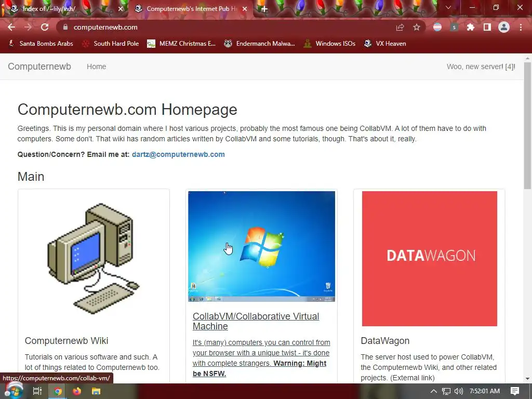Click the retro computer Wiki image
Screen dimensions: 532x399
[94, 259]
